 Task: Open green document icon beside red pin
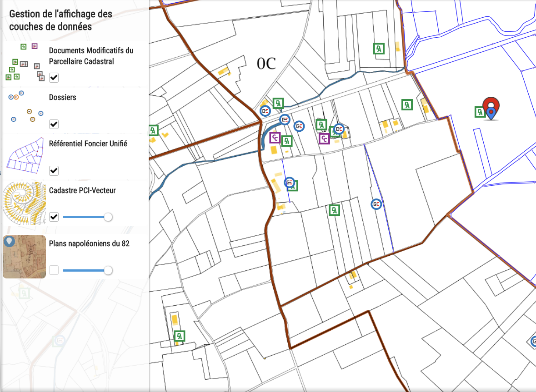[x=480, y=112]
